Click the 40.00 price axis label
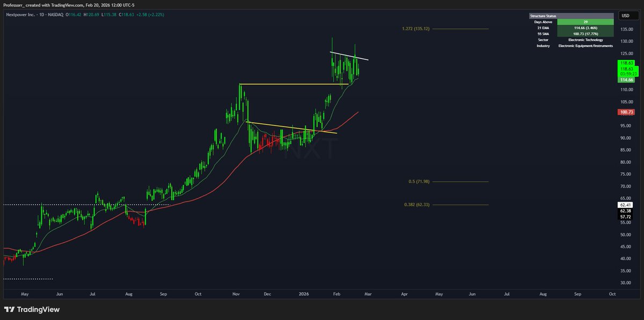The height and width of the screenshot is (320, 644). pyautogui.click(x=626, y=259)
